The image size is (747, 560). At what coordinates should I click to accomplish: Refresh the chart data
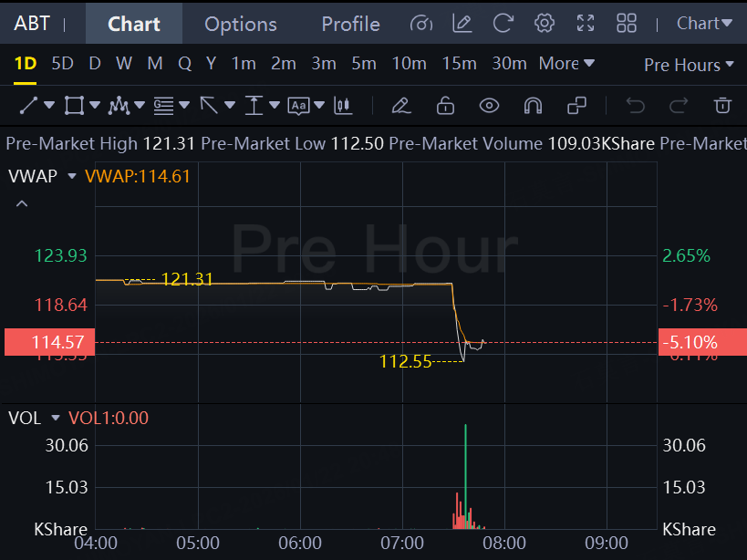click(503, 23)
